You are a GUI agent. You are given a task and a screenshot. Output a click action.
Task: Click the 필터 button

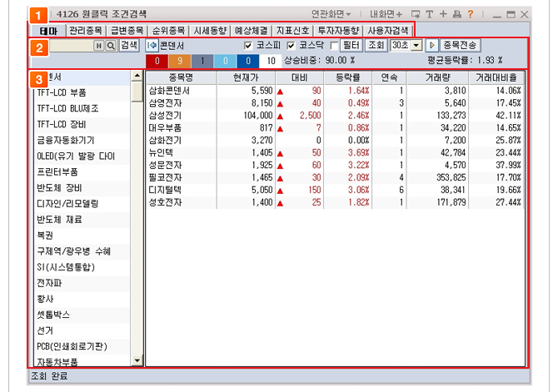351,46
